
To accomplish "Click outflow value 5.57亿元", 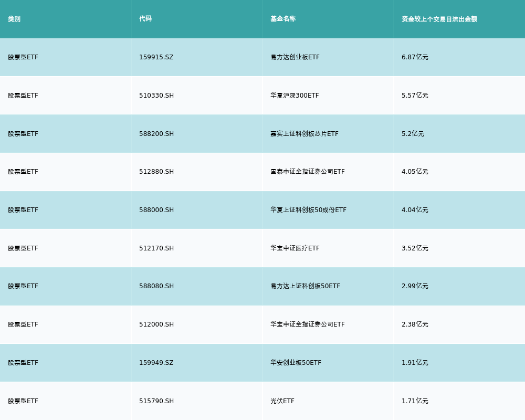I will (415, 96).
